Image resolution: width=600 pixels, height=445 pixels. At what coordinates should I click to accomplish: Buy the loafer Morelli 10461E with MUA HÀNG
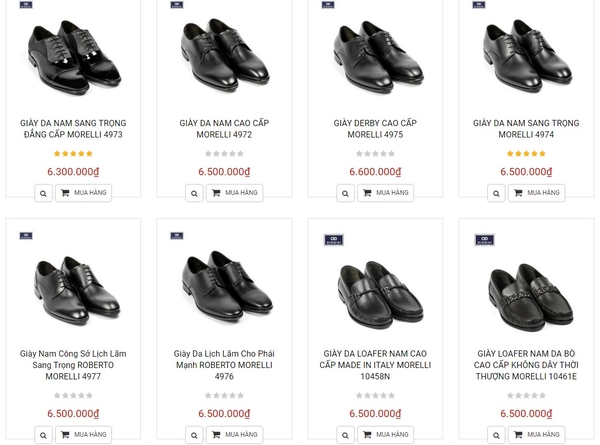536,435
